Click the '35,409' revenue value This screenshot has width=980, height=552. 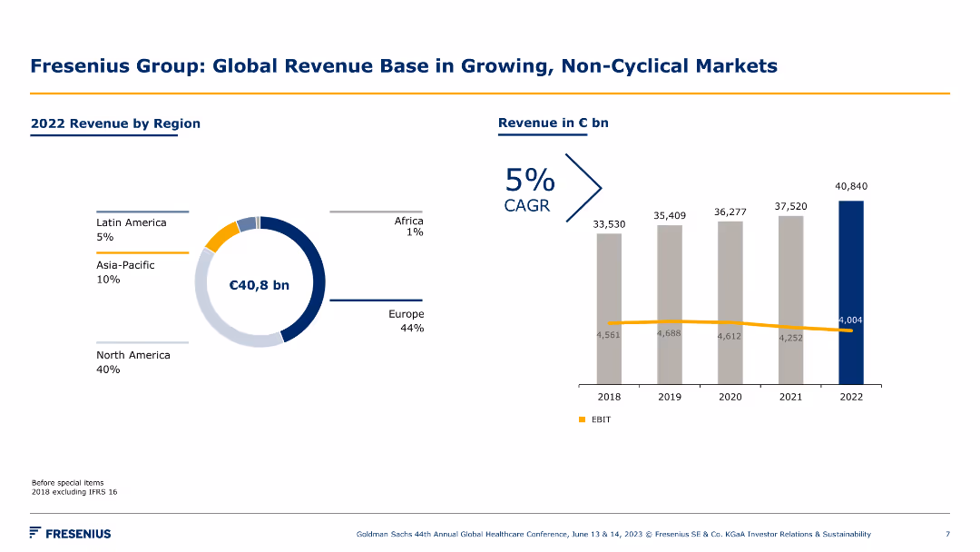click(x=670, y=216)
